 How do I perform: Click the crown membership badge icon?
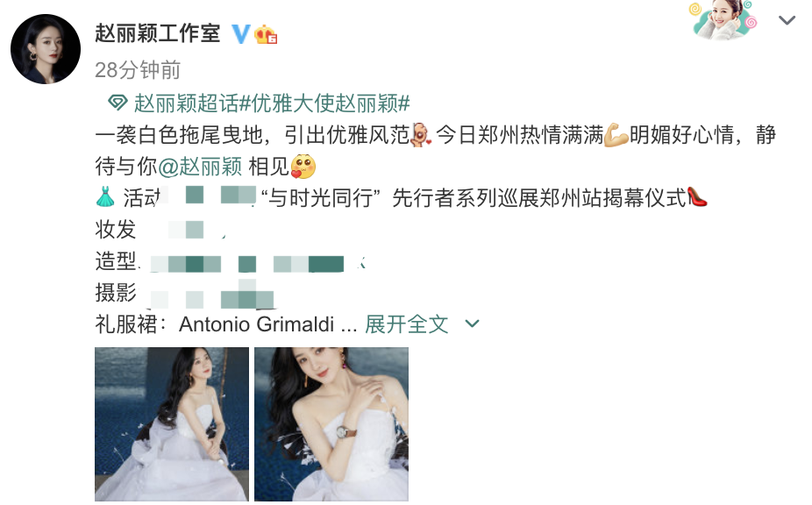pyautogui.click(x=266, y=34)
